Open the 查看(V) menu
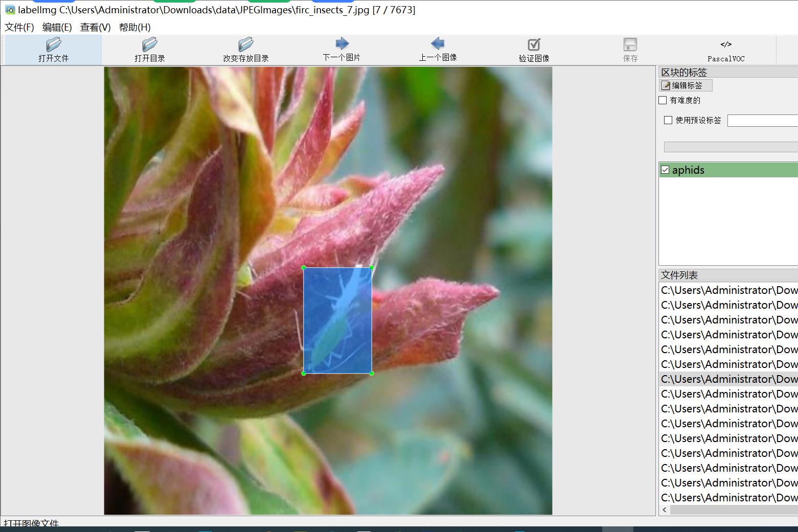The width and height of the screenshot is (798, 532). [x=95, y=28]
